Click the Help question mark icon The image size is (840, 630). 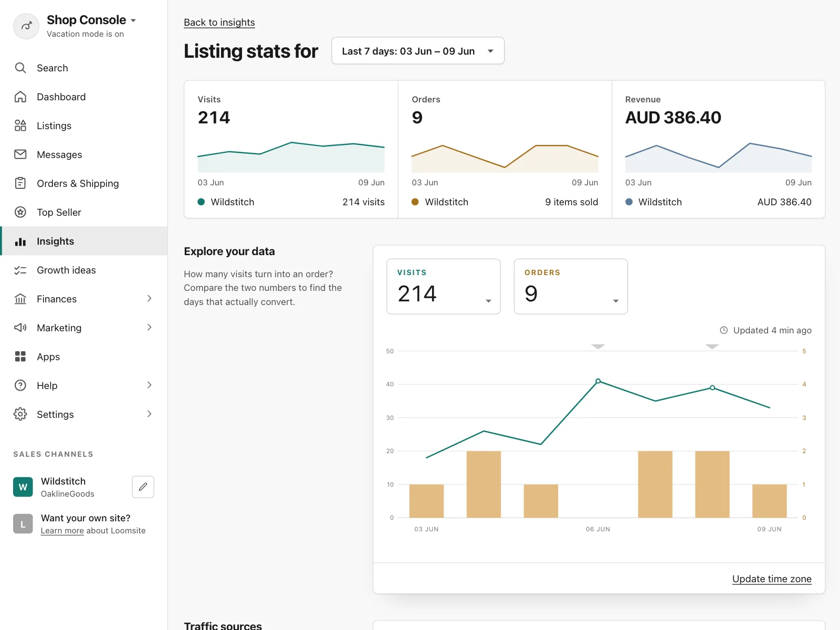click(x=20, y=385)
